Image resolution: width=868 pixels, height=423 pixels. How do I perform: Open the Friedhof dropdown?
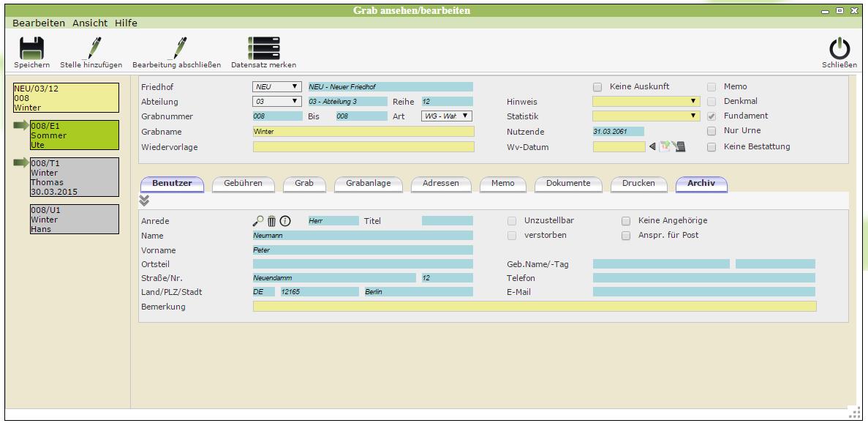[x=276, y=87]
